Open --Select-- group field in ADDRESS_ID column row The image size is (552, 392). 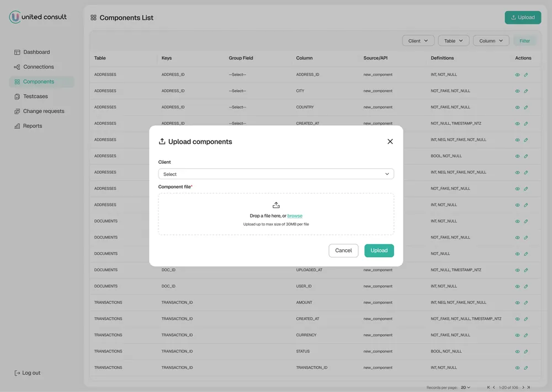(237, 74)
